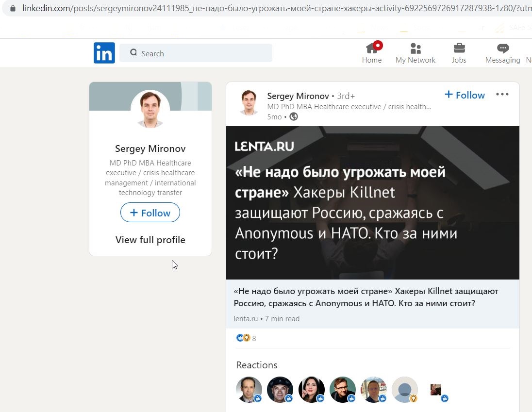Click the globe public visibility icon
Viewport: 532px width, 412px height.
pyautogui.click(x=294, y=116)
